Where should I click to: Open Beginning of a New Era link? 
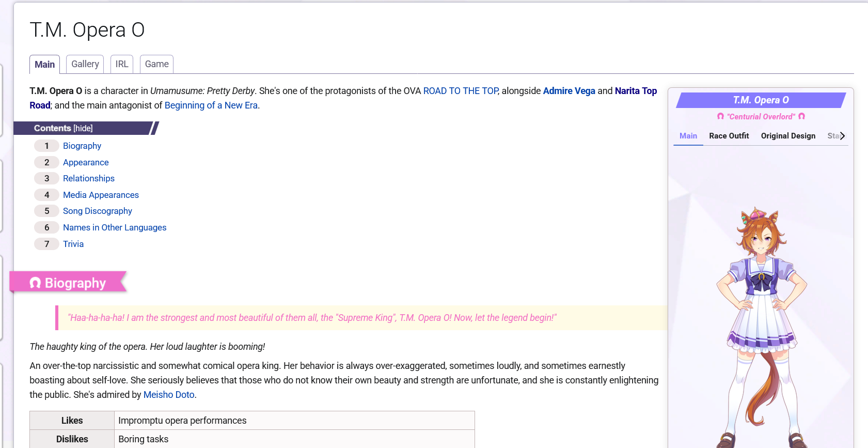(211, 105)
